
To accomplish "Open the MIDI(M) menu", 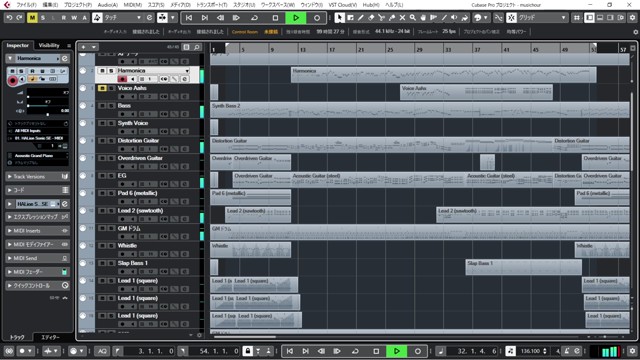I will (133, 5).
